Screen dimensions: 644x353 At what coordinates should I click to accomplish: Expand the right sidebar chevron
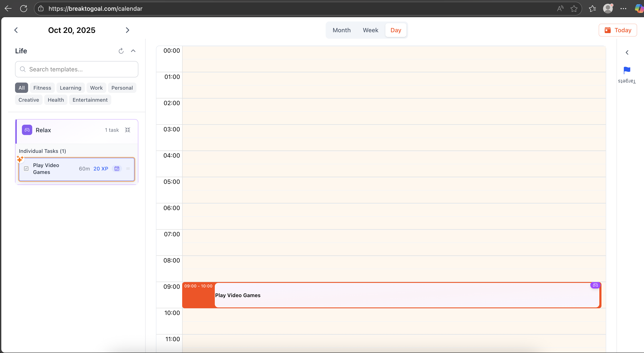pos(627,52)
